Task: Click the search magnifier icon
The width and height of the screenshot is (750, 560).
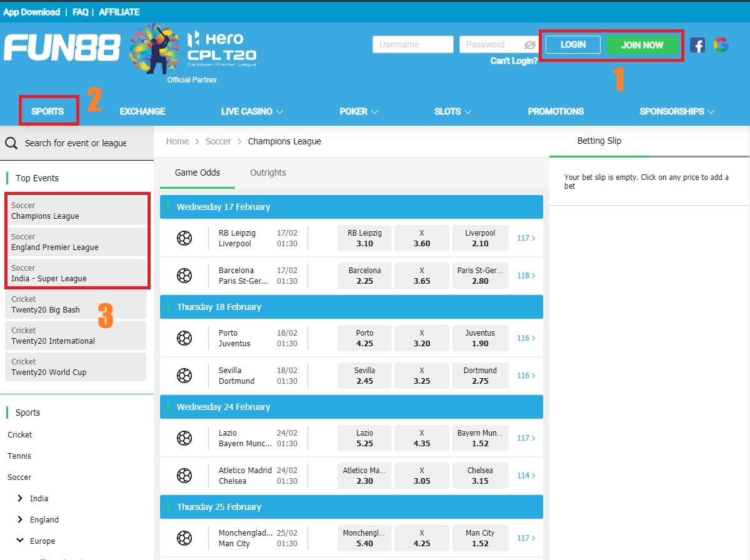Action: point(11,143)
